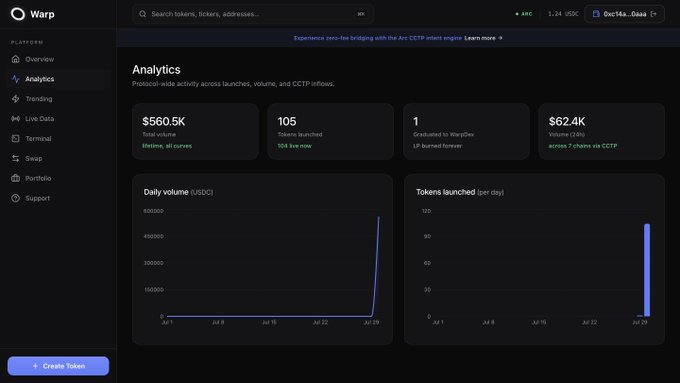This screenshot has height=383, width=680.
Task: Click the Warp logo icon
Action: 18,14
